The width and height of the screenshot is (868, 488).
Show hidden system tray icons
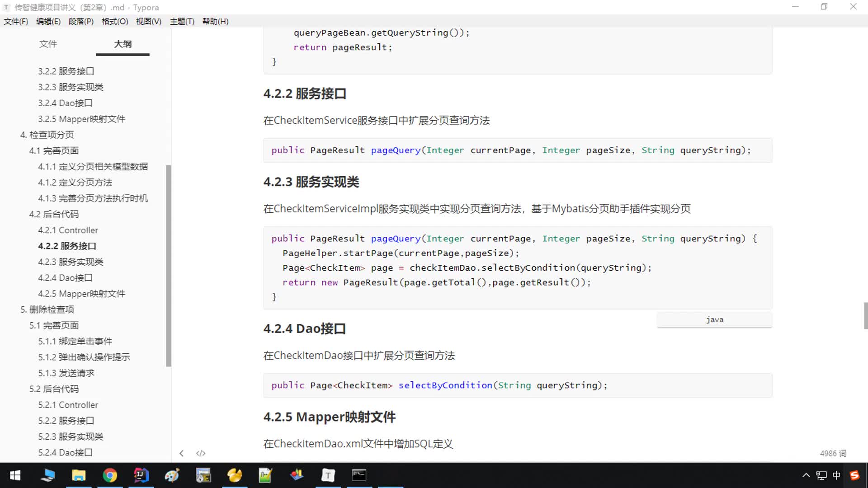pos(806,475)
